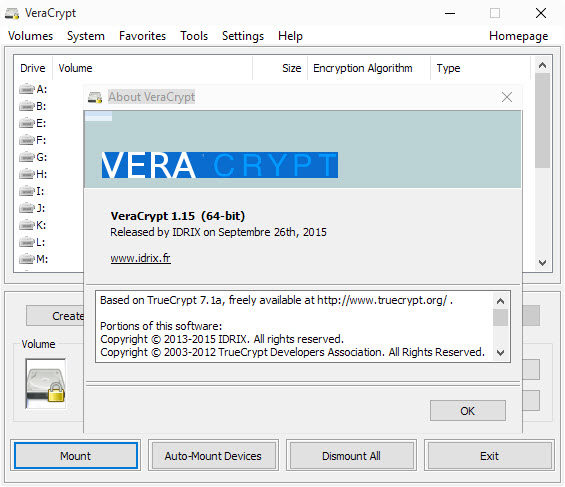565x487 pixels.
Task: Click the VERA CRYPT logo banner
Action: tap(303, 149)
